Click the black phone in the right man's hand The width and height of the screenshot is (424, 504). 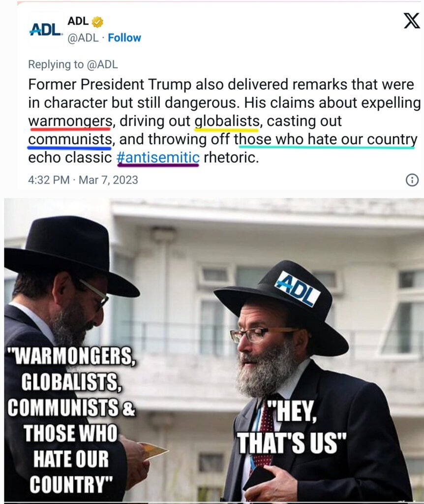(259, 478)
